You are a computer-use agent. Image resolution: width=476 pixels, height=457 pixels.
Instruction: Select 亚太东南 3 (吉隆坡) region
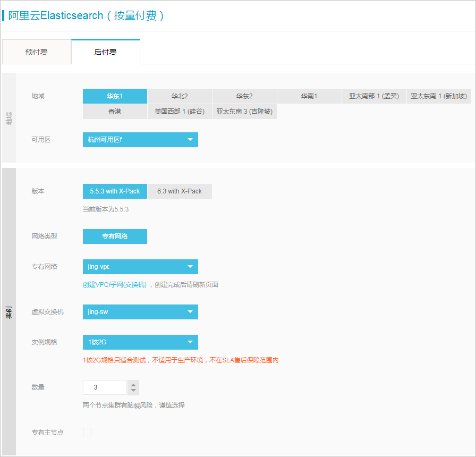(x=244, y=112)
